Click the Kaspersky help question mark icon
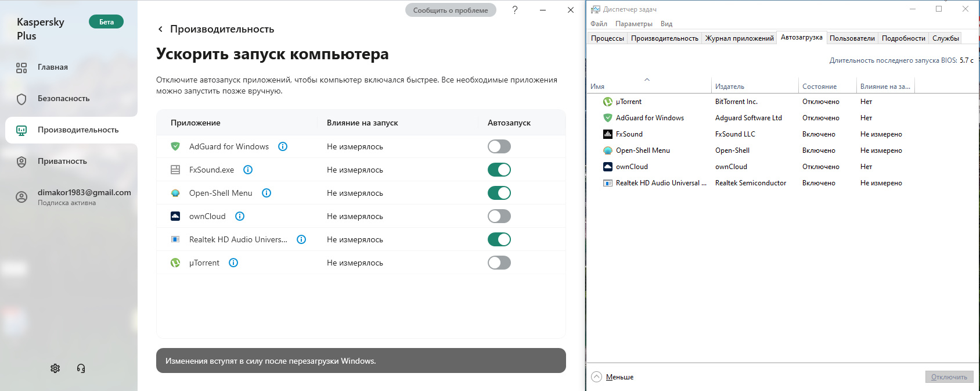 [x=515, y=10]
